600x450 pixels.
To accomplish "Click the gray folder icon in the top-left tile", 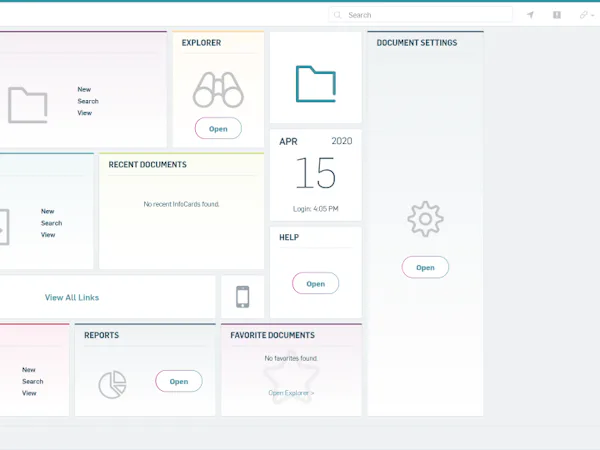I will [x=28, y=105].
